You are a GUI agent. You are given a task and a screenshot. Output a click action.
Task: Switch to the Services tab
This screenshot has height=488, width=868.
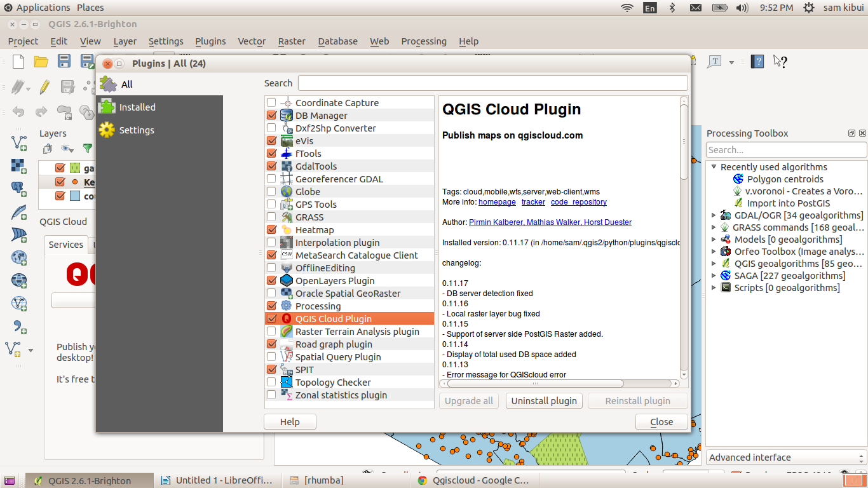[x=66, y=245]
